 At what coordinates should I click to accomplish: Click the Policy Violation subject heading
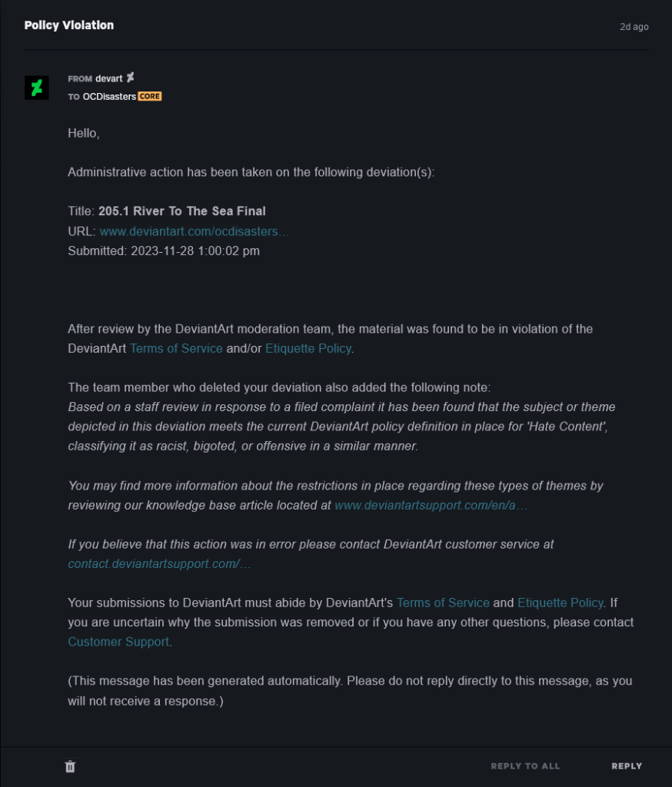(x=69, y=25)
